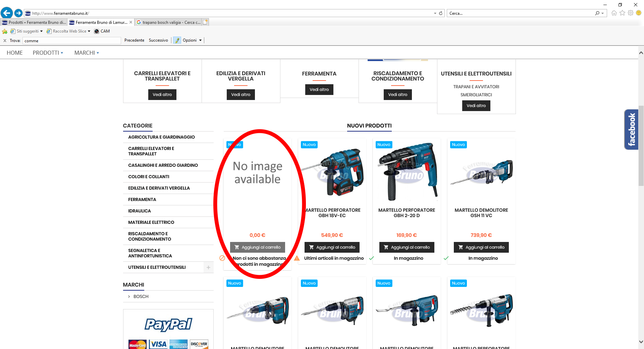Click Precedente in the Find bar
This screenshot has width=644, height=349.
pos(135,40)
